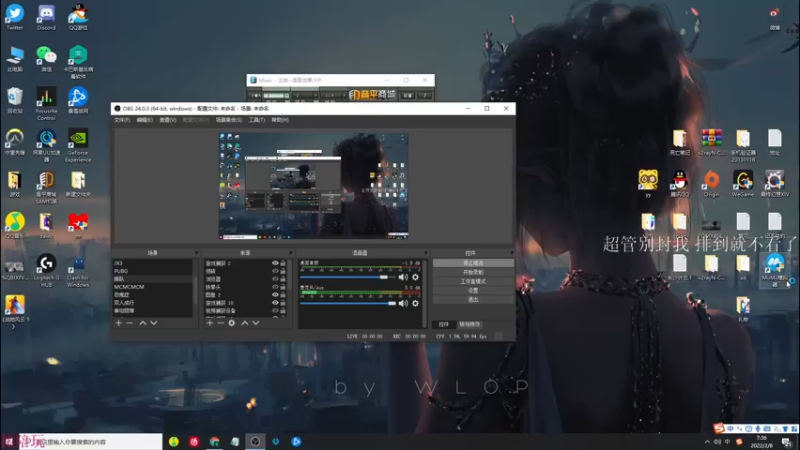This screenshot has width=800, height=450.
Task: Open gear settings for desktop audio channel
Action: pos(415,277)
